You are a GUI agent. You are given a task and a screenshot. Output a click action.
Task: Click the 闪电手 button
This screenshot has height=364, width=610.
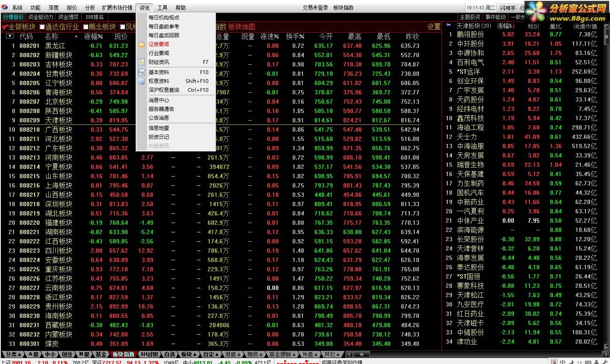coord(508,8)
